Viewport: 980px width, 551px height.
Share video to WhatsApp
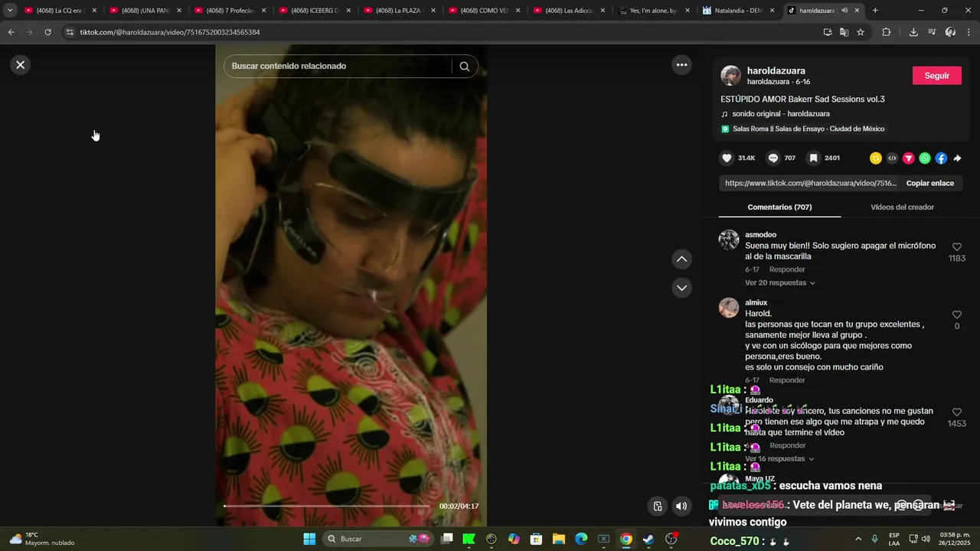[925, 158]
